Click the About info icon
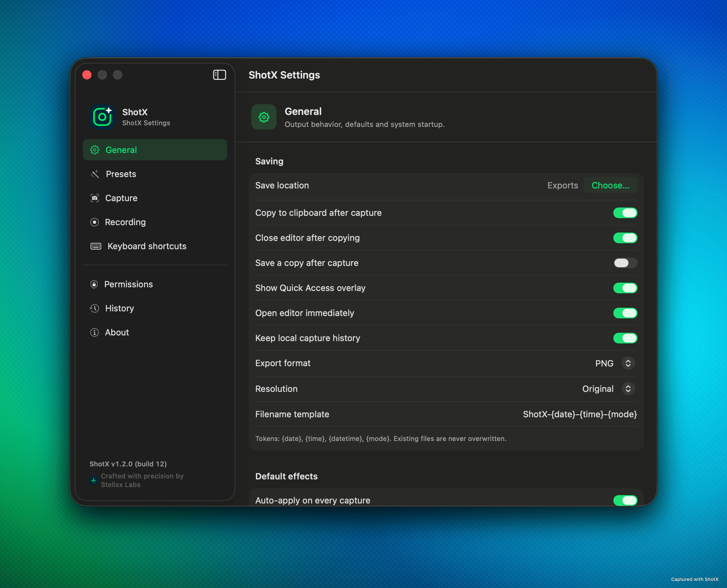Screen dimensions: 727x588 pos(95,332)
